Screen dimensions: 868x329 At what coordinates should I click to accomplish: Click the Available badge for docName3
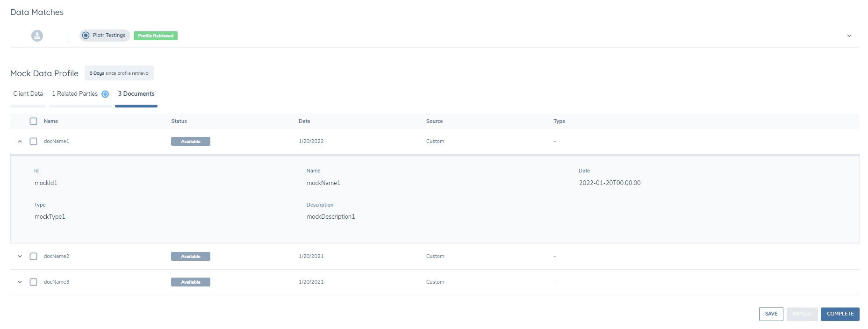(x=191, y=282)
